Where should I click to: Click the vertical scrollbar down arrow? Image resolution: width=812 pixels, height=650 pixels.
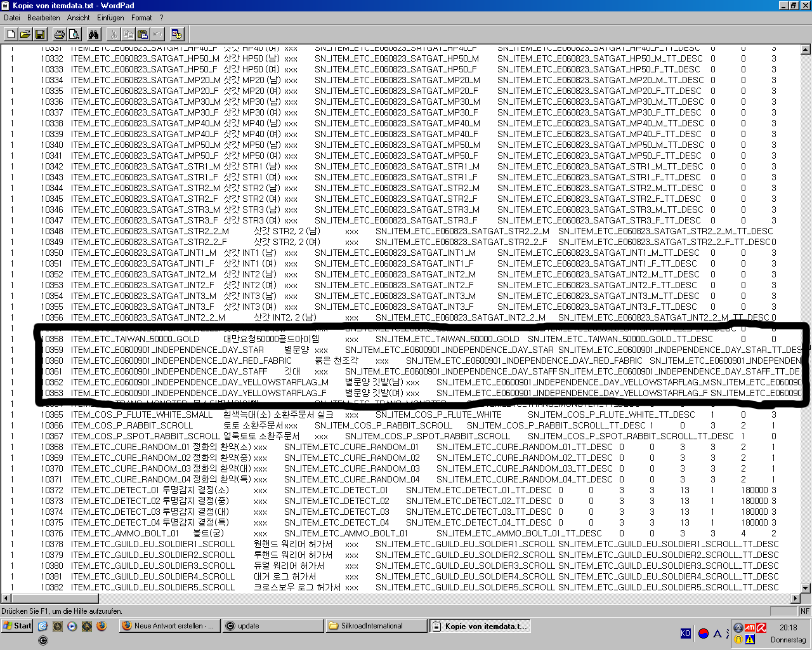(806, 588)
